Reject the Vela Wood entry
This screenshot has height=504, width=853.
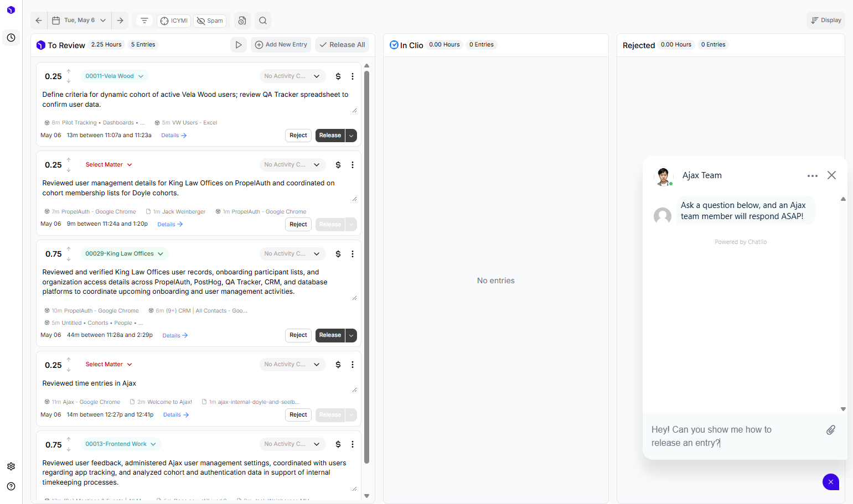(x=298, y=136)
